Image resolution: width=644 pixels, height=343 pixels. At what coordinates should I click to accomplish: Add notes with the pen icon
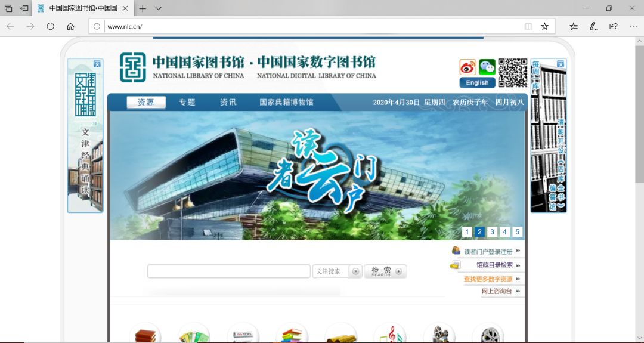point(593,26)
